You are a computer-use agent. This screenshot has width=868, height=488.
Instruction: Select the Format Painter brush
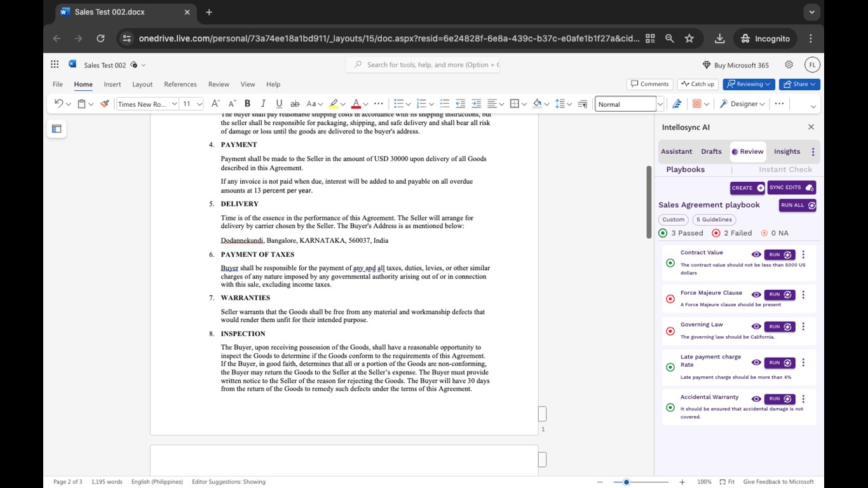click(x=105, y=104)
